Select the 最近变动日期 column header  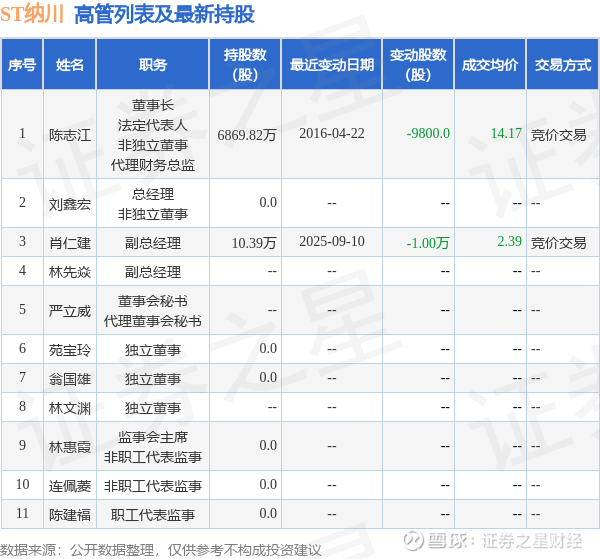tap(331, 65)
